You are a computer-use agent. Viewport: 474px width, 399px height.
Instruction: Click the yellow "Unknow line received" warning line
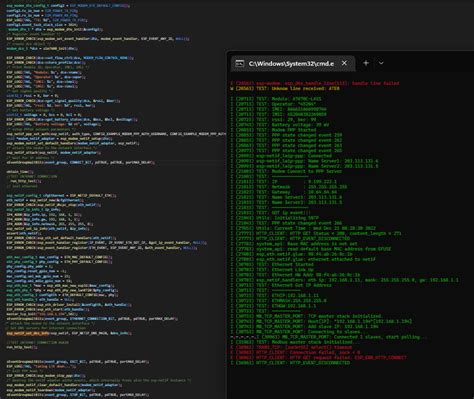pyautogui.click(x=285, y=88)
